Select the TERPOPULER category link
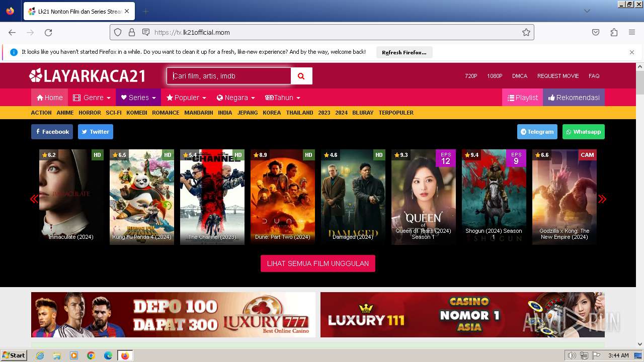 pyautogui.click(x=396, y=113)
